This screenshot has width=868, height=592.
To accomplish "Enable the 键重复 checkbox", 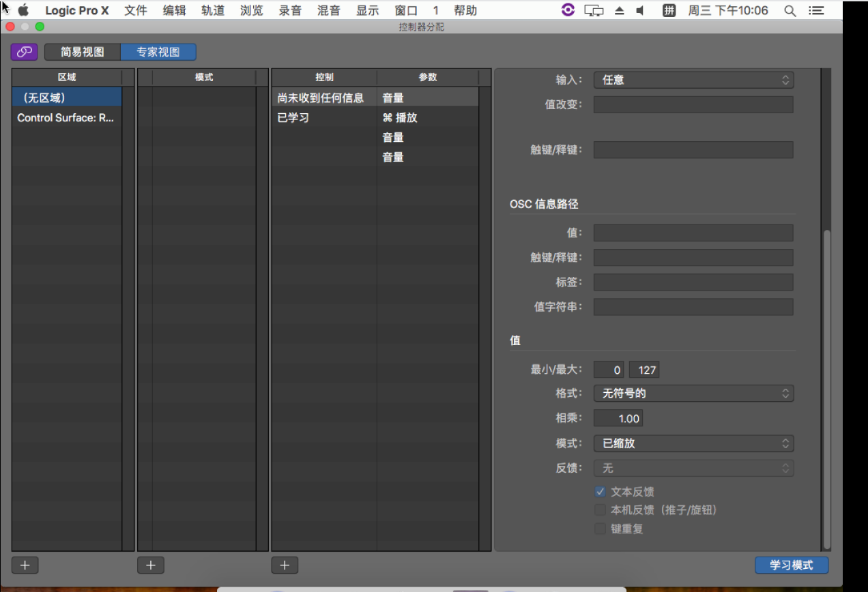I will [600, 529].
